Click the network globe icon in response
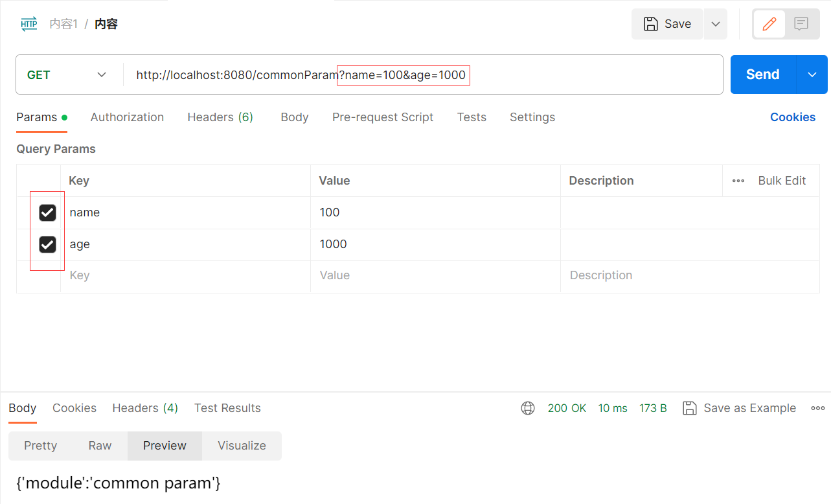This screenshot has width=831, height=504. pyautogui.click(x=528, y=408)
